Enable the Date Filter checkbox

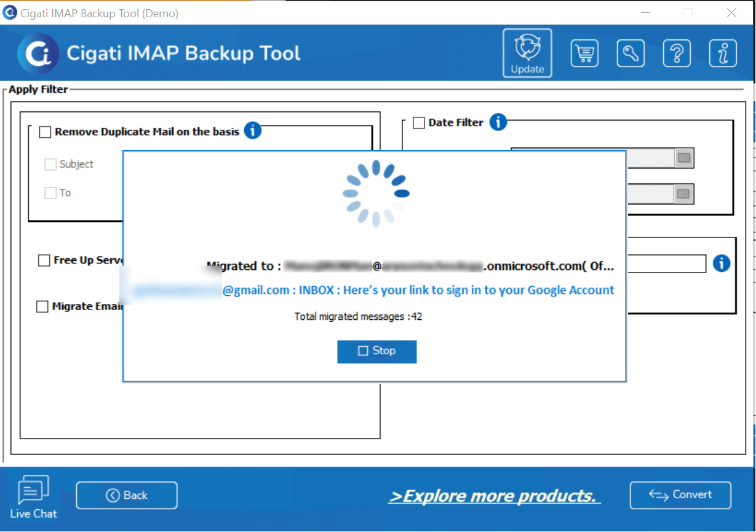pyautogui.click(x=419, y=123)
